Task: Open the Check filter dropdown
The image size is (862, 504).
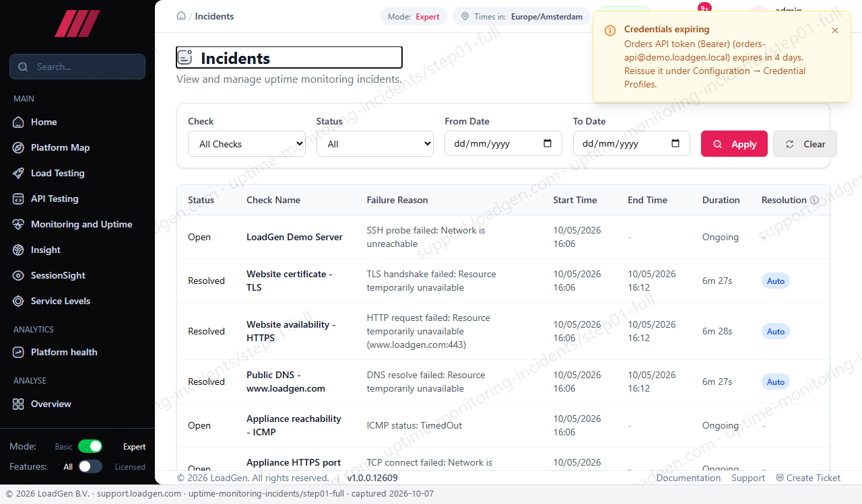Action: click(246, 143)
